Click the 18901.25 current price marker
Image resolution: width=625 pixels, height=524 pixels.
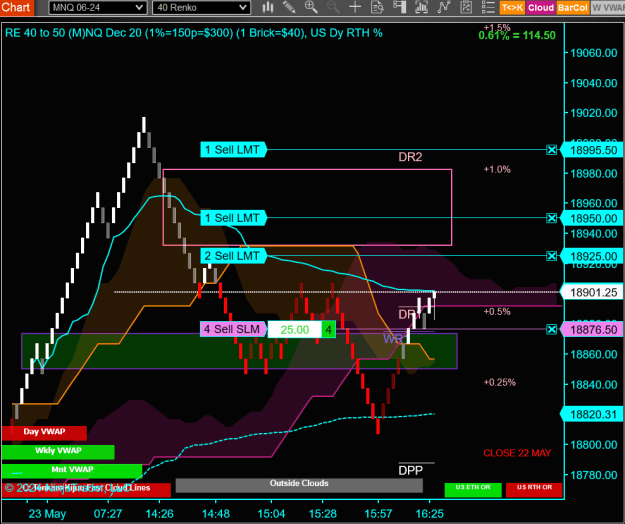pos(593,292)
